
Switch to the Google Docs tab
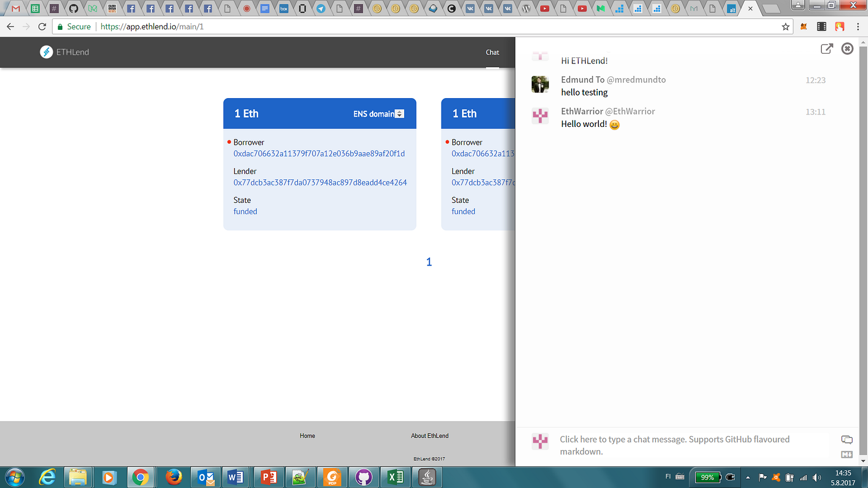265,8
